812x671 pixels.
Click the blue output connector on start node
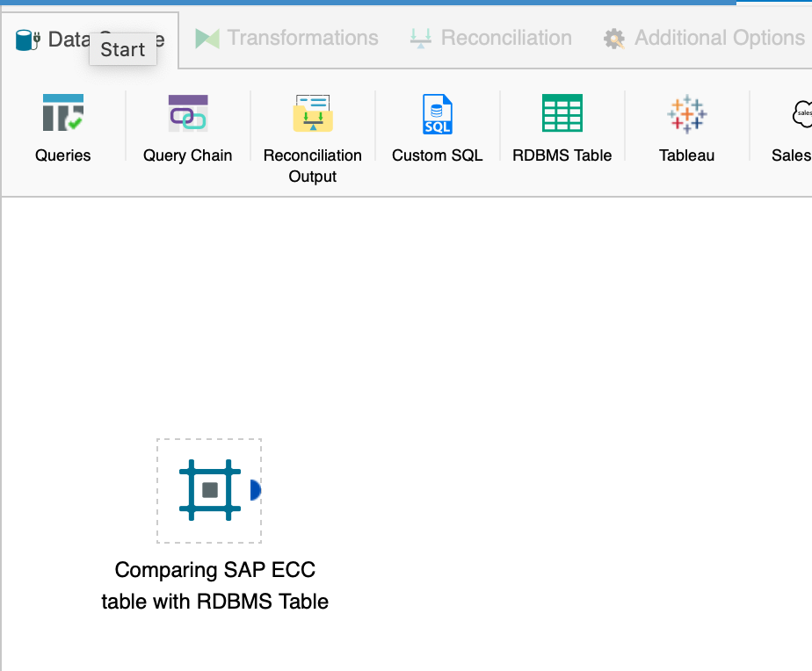click(x=255, y=490)
